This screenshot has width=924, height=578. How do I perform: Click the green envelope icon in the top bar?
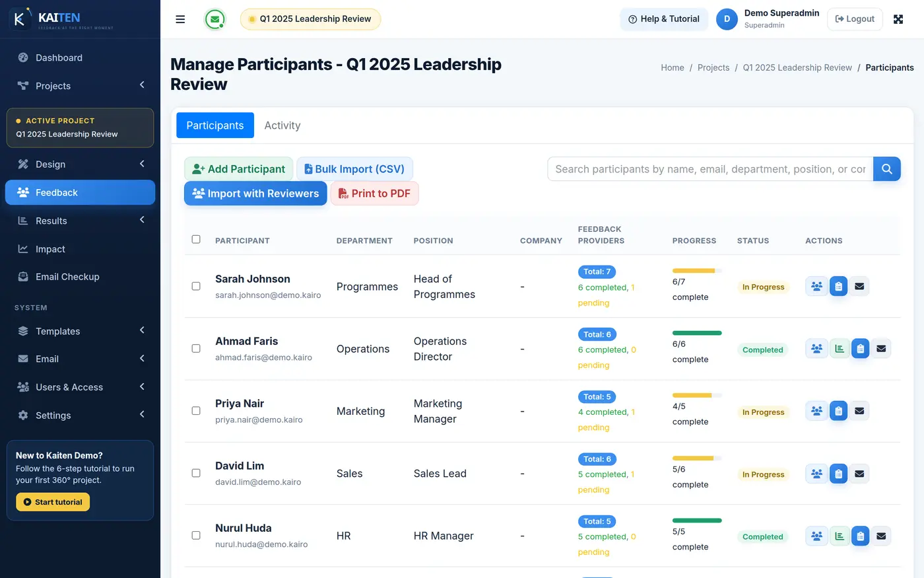(x=214, y=19)
